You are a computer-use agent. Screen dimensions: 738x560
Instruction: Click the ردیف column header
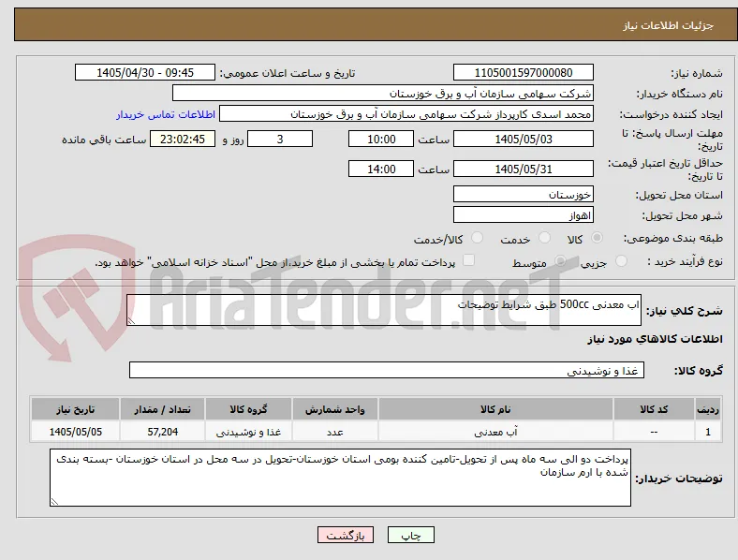coord(708,409)
